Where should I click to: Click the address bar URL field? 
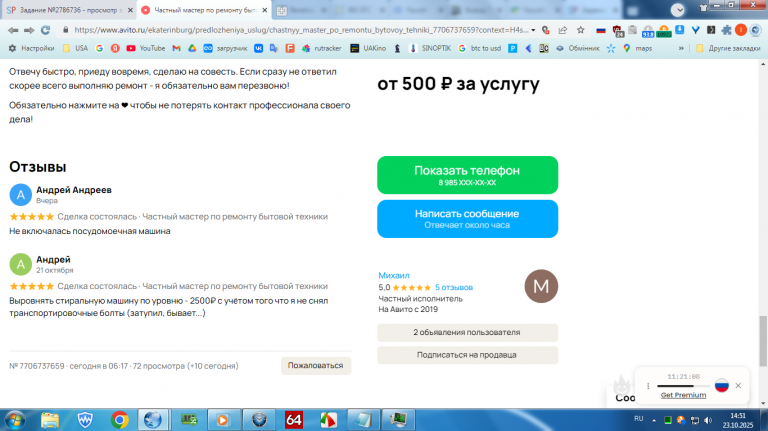point(301,30)
